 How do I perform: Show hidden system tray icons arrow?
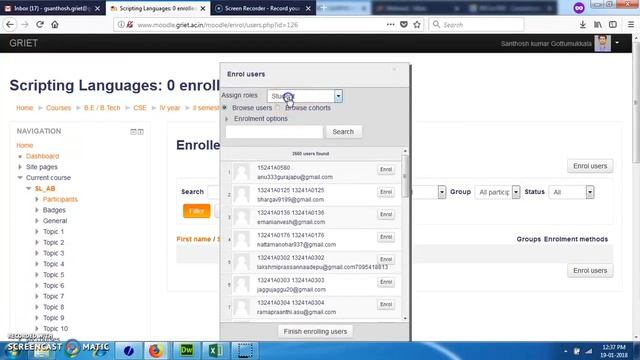click(565, 351)
